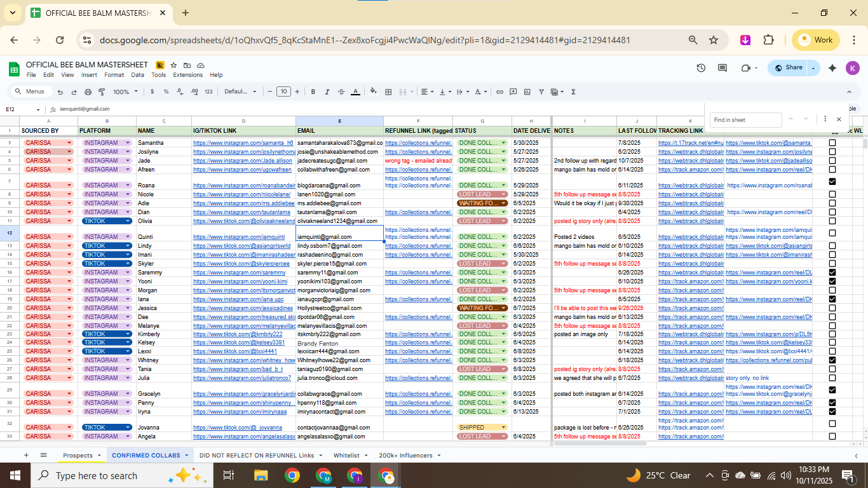Open the Google Sheets home icon
This screenshot has height=488, width=868.
[13, 69]
